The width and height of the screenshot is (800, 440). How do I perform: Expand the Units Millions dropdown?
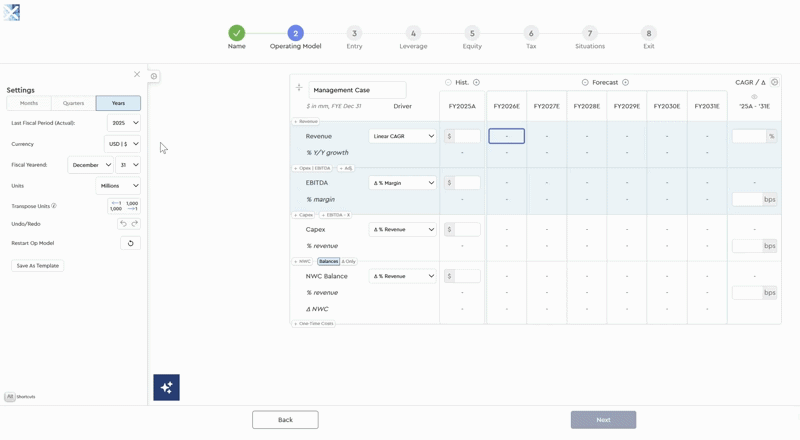pos(118,186)
